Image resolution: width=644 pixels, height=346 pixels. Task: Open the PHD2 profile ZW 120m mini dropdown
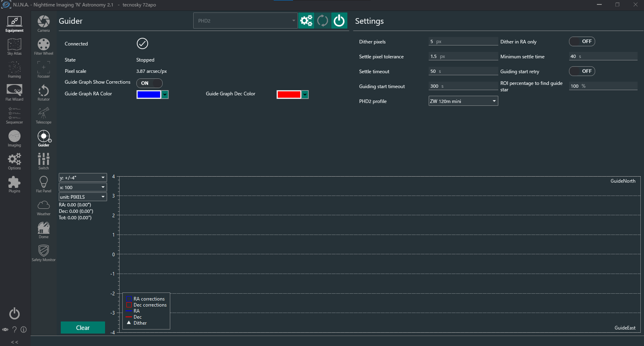[x=463, y=101]
